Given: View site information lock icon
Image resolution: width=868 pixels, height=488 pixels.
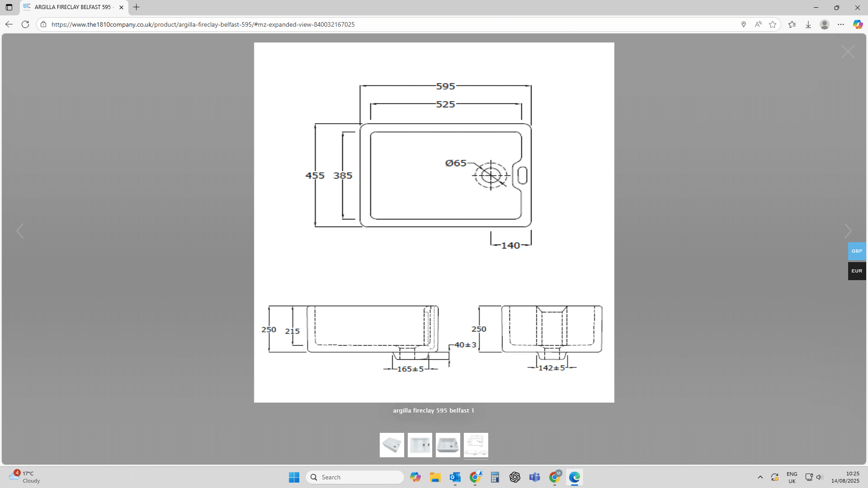Looking at the screenshot, I should pyautogui.click(x=43, y=24).
